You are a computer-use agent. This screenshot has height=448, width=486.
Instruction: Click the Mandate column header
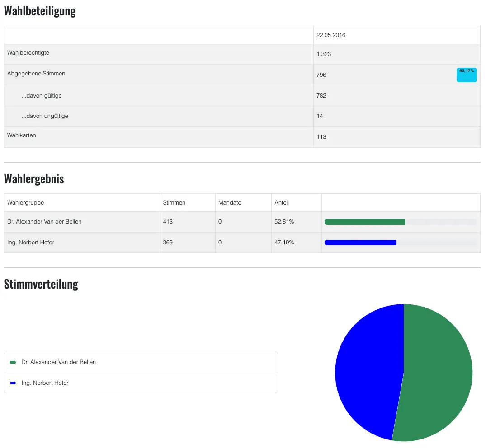tap(230, 202)
